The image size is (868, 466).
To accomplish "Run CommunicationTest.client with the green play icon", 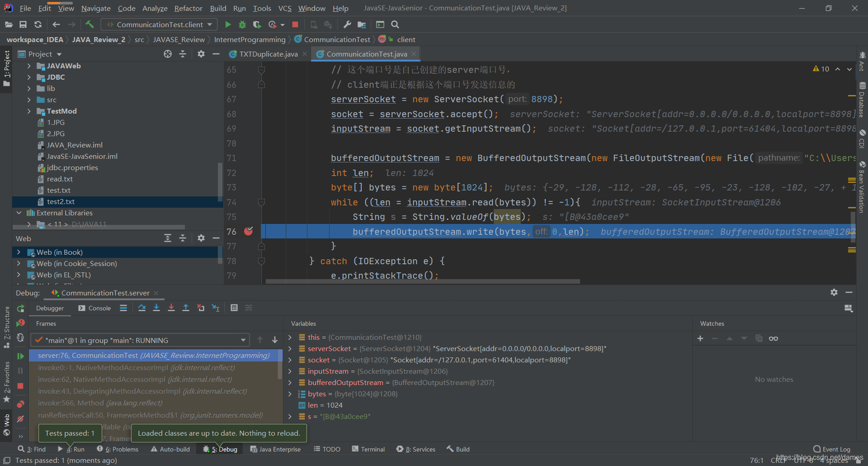I will coord(228,24).
